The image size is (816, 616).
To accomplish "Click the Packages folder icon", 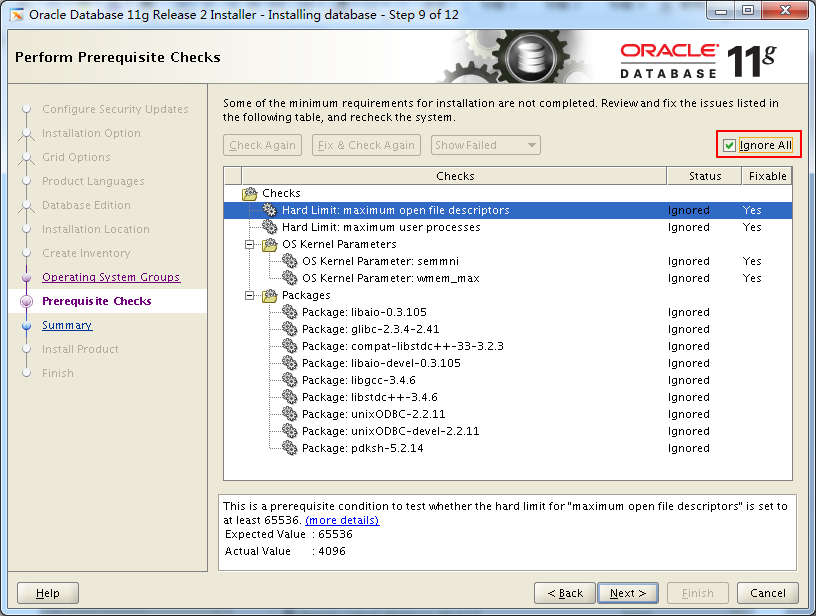I will pos(270,295).
